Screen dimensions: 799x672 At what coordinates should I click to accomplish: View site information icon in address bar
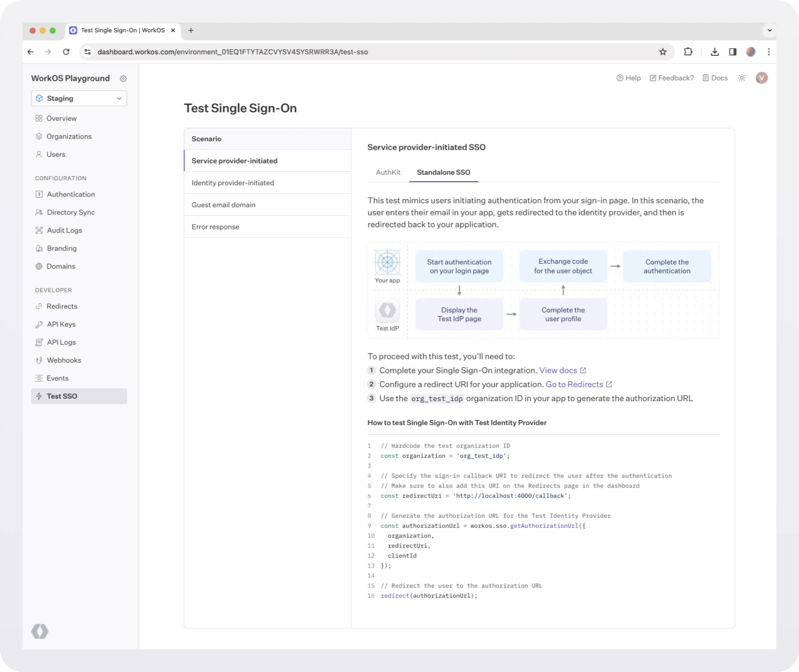tap(88, 52)
